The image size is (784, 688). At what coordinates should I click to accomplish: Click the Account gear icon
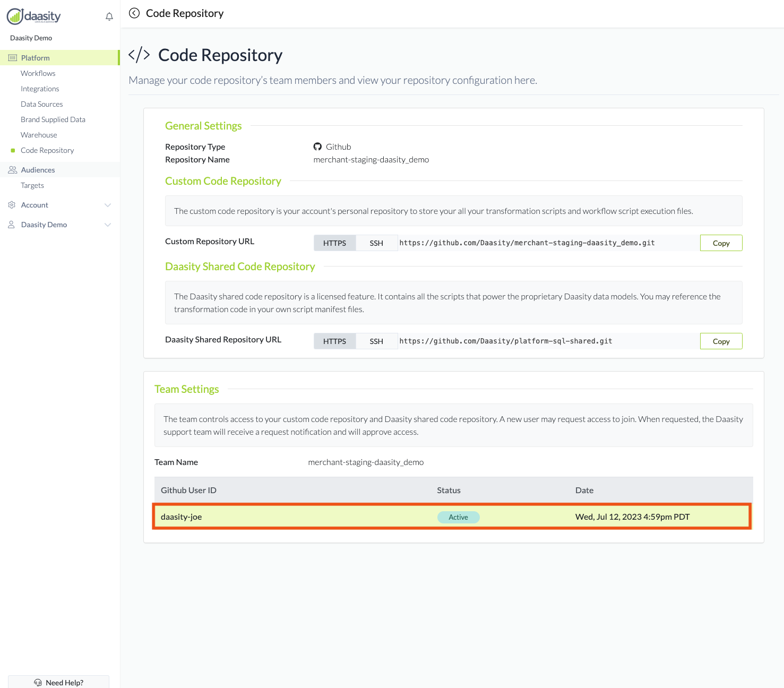coord(12,205)
